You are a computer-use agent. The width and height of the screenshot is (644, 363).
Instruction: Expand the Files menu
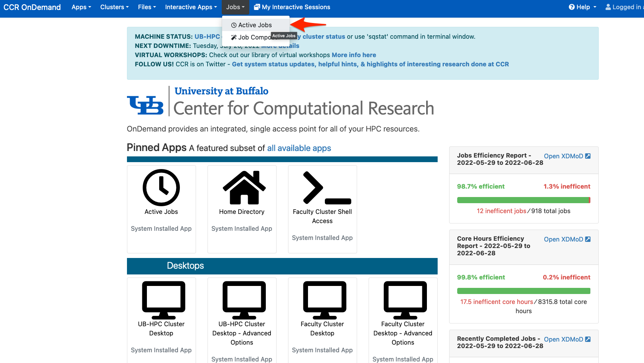coord(147,7)
